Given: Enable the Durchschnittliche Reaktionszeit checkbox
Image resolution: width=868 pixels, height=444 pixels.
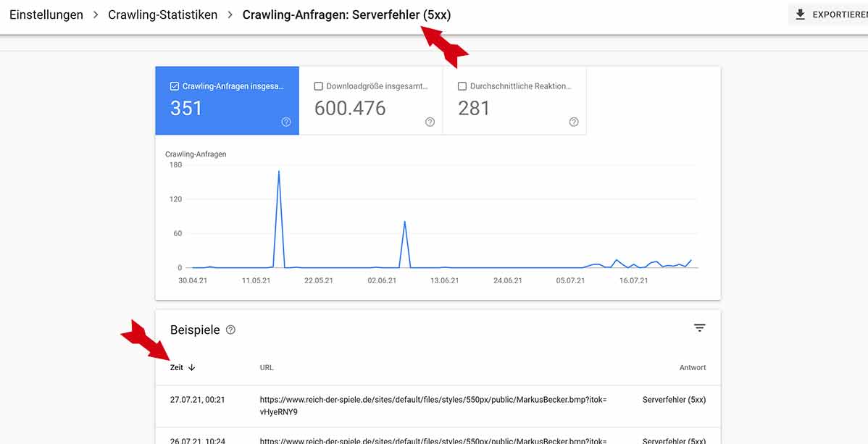Looking at the screenshot, I should (x=462, y=86).
